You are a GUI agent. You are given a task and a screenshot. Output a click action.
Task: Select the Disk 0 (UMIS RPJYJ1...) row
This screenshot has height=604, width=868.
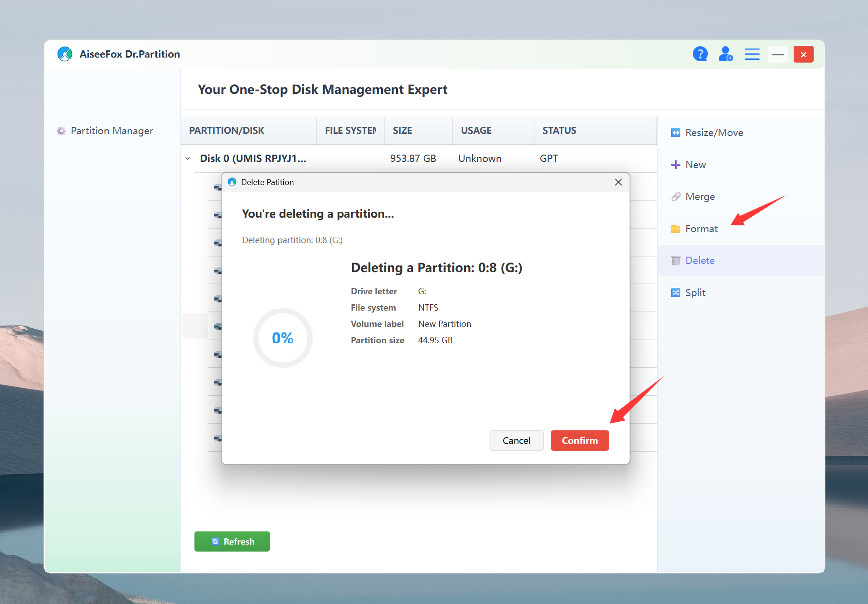[x=418, y=159]
